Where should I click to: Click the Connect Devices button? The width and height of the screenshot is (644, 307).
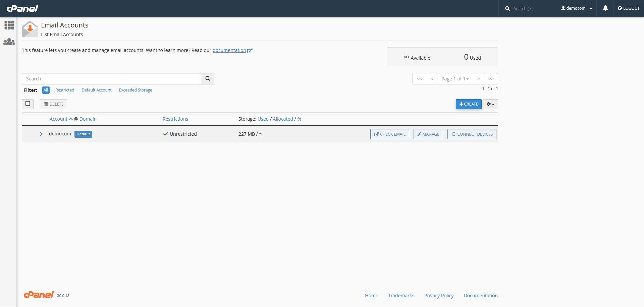point(472,134)
